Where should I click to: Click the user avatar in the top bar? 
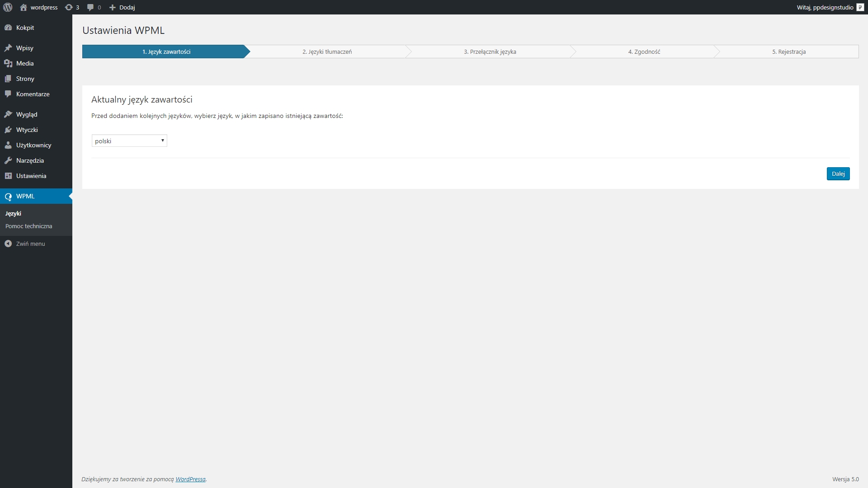click(x=860, y=7)
